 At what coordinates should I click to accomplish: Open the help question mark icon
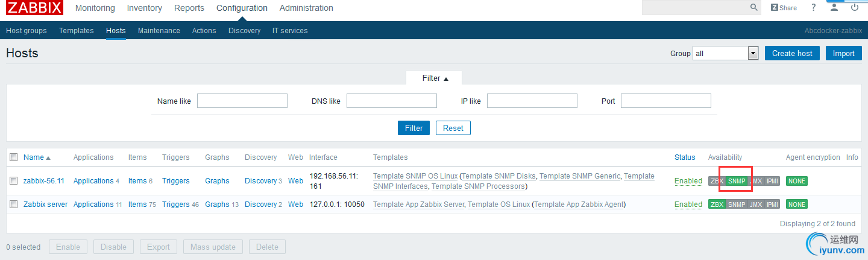813,8
